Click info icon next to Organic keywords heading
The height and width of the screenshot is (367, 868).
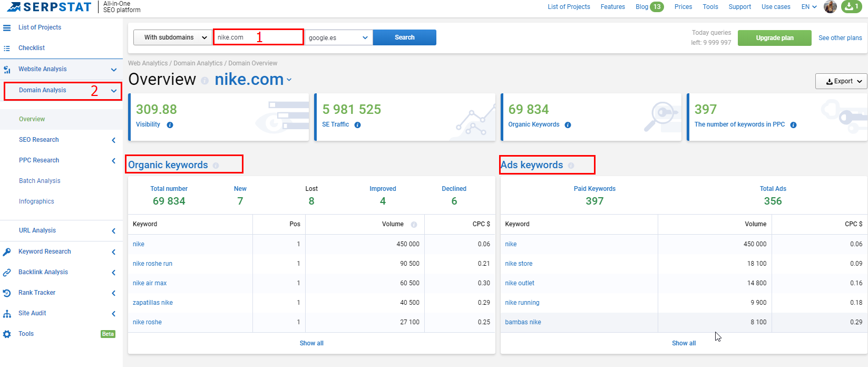(x=216, y=166)
